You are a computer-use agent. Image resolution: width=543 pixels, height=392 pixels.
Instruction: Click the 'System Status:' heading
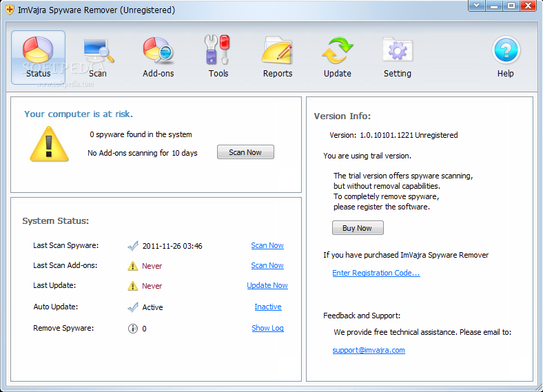(55, 221)
